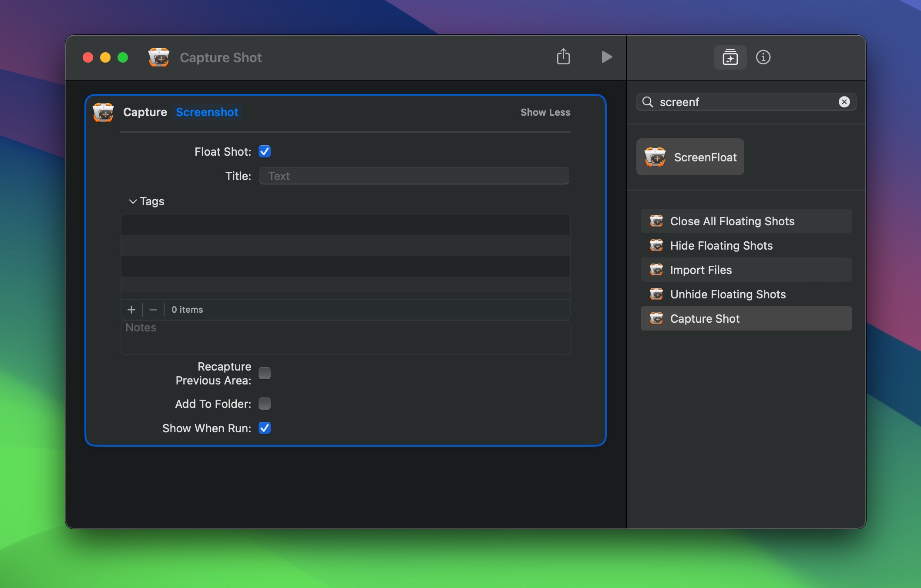
Task: Collapse the Tags disclosure chevron
Action: coord(133,201)
